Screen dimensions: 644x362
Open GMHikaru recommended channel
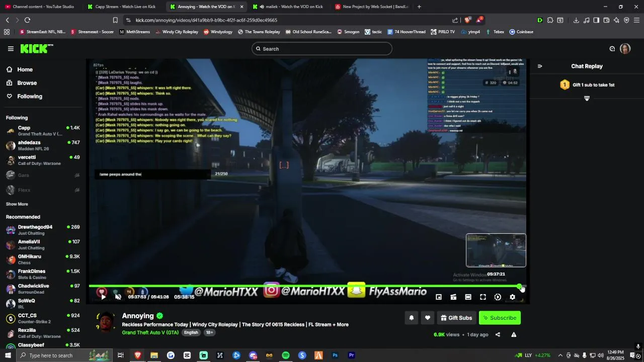click(43, 259)
